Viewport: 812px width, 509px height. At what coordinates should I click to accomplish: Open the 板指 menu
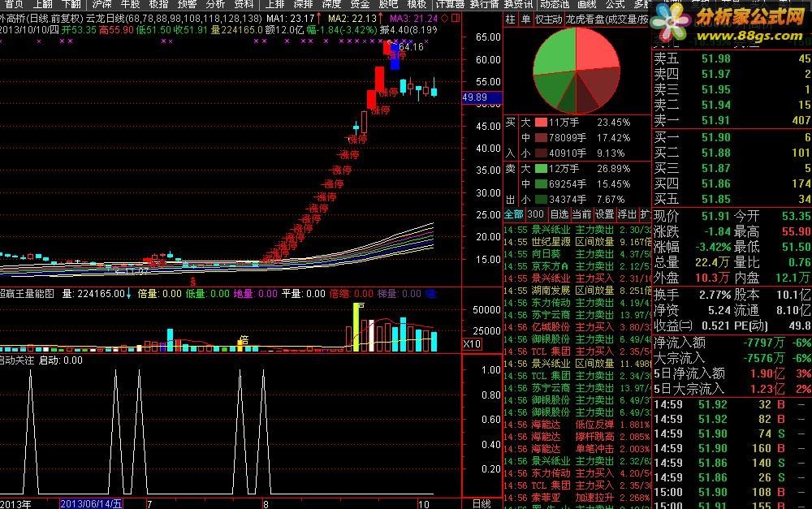tap(158, 4)
